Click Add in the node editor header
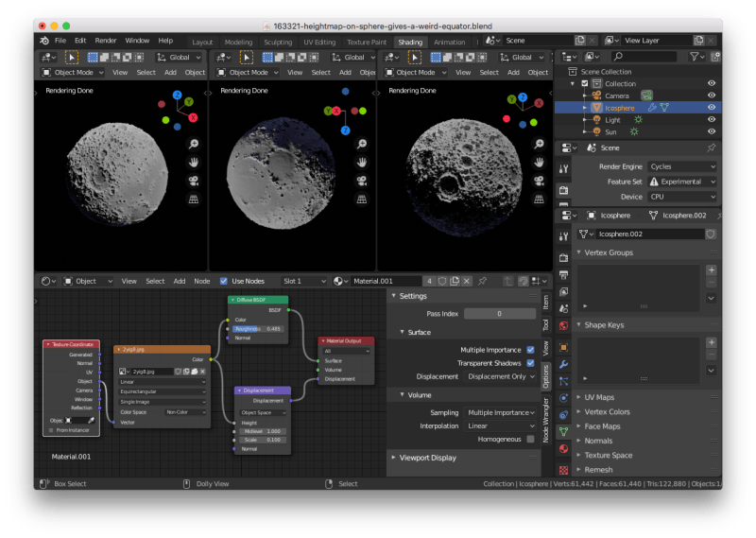The height and width of the screenshot is (538, 756). 179,281
